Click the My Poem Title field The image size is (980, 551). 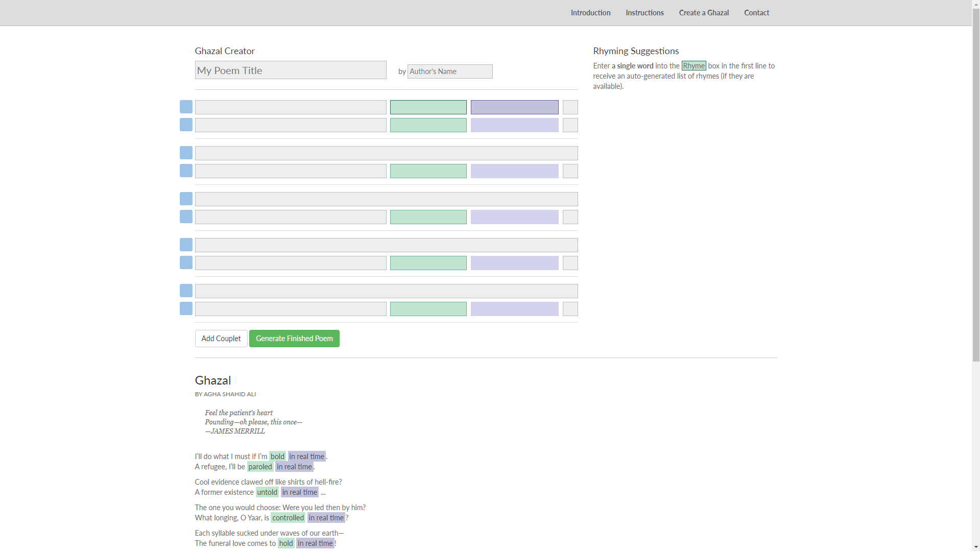290,70
